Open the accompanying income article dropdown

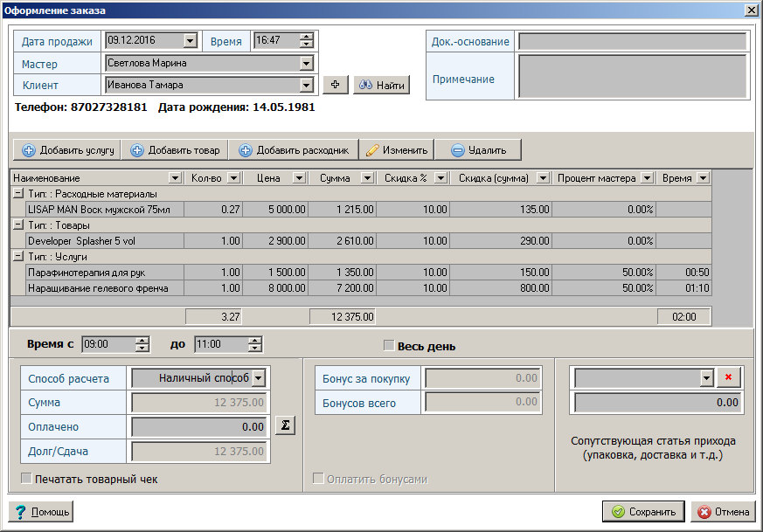(x=707, y=378)
